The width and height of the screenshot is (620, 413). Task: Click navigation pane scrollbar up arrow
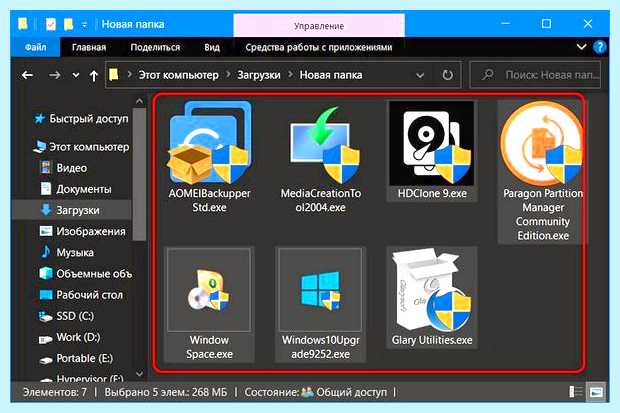(139, 101)
